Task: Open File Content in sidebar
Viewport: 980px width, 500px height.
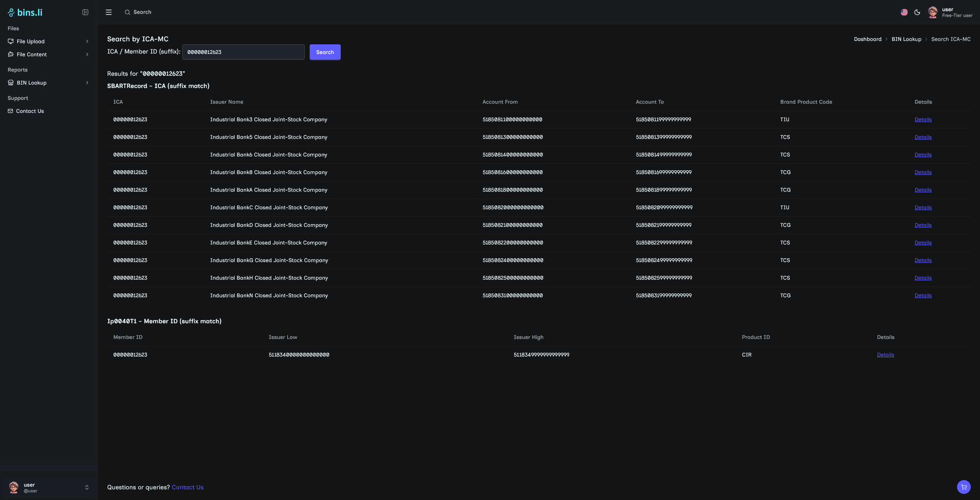Action: 49,54
